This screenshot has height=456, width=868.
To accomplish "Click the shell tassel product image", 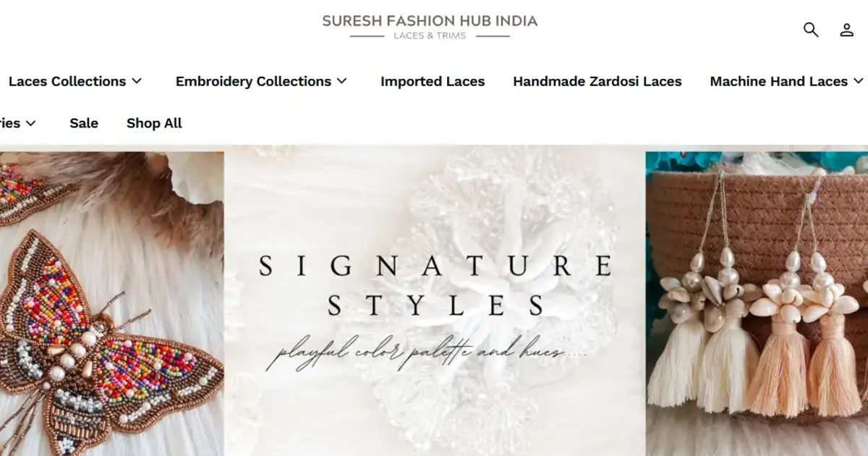I will [x=757, y=304].
